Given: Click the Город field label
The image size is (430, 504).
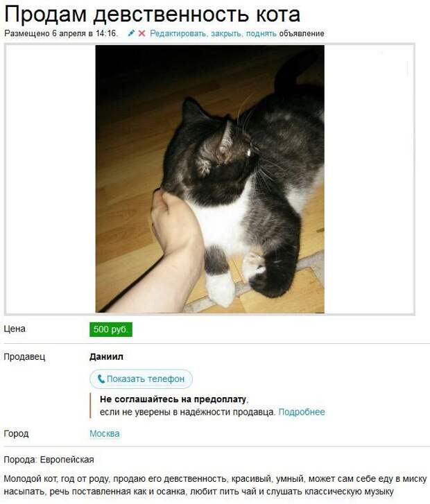Looking at the screenshot, I should [16, 433].
